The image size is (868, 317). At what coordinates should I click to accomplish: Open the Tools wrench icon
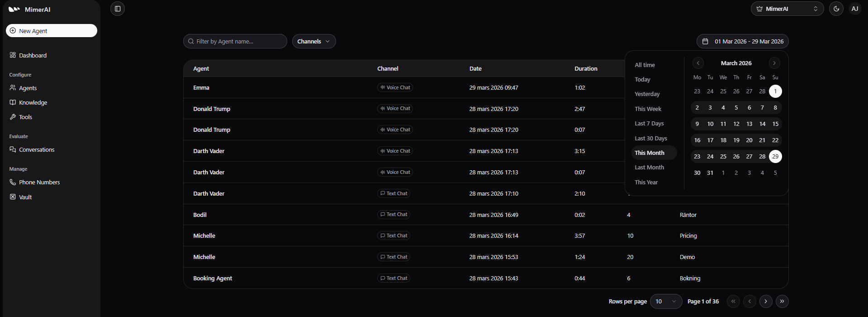click(13, 117)
